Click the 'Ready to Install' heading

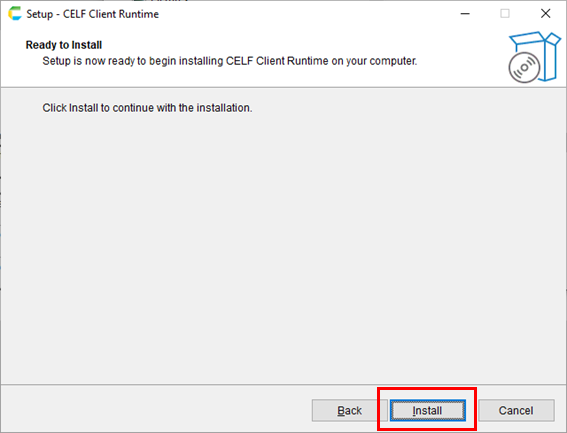(64, 45)
